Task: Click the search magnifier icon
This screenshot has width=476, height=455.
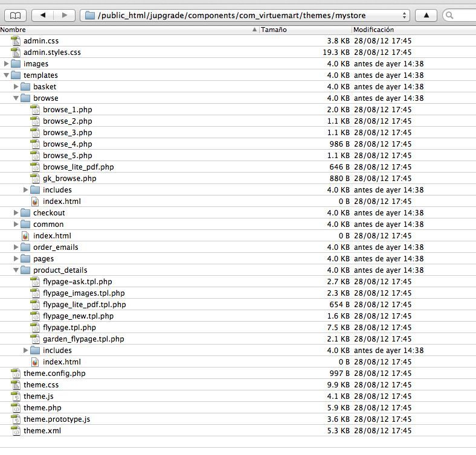Action: [449, 15]
